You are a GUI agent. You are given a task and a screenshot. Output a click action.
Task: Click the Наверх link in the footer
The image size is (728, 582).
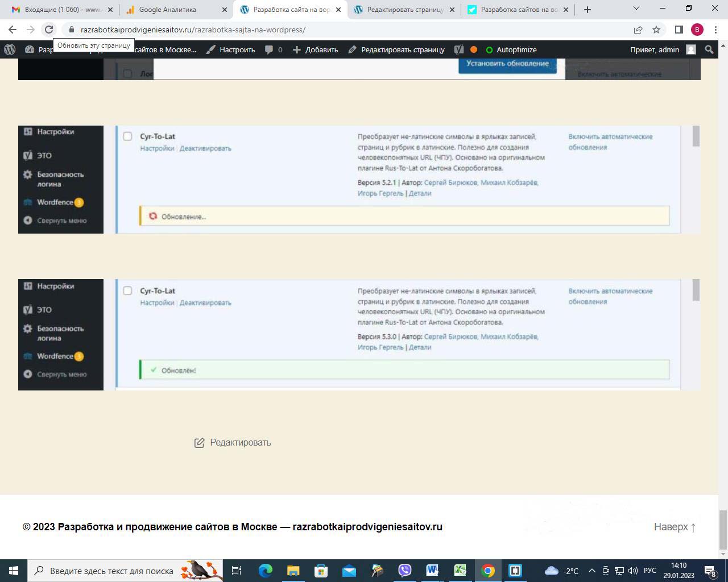click(x=675, y=527)
